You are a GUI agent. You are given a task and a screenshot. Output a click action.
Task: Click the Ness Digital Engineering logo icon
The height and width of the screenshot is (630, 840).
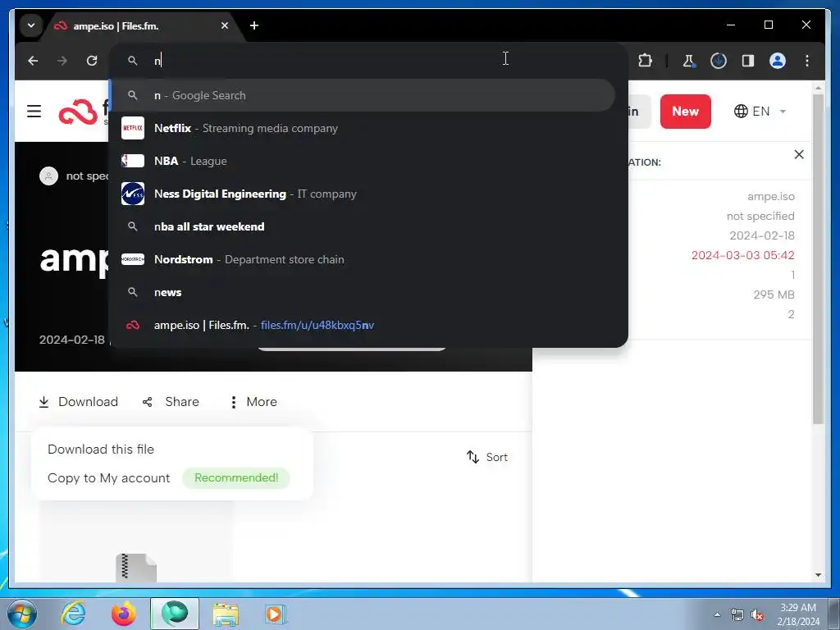133,194
